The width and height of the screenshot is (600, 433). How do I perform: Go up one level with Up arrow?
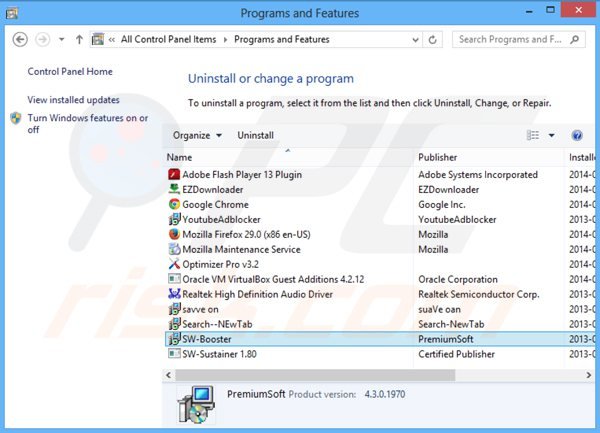(x=79, y=39)
